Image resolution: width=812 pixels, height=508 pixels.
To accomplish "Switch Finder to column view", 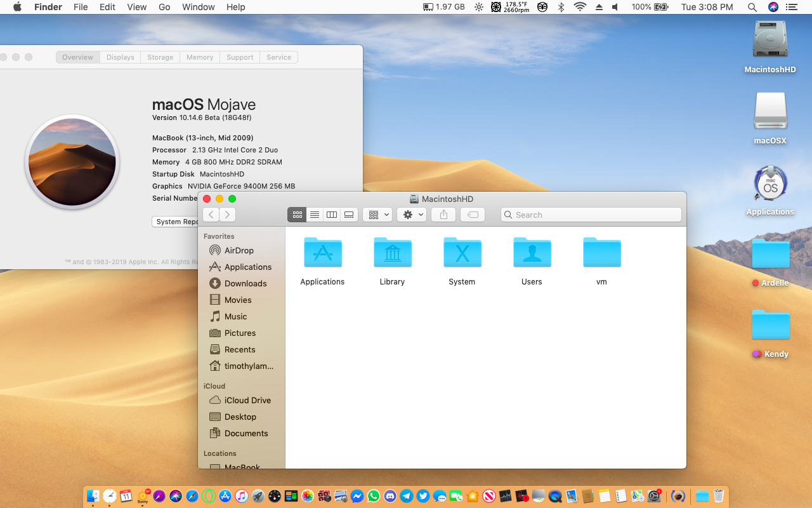I will [x=331, y=215].
